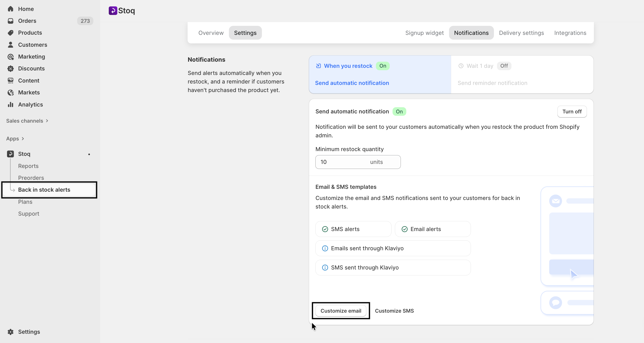Image resolution: width=644 pixels, height=343 pixels.
Task: Click the Customize email button
Action: (341, 311)
